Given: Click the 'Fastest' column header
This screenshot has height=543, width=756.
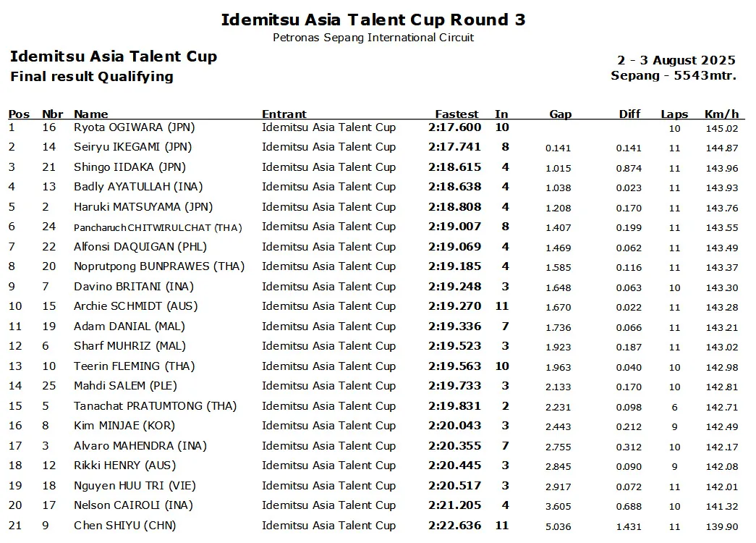Looking at the screenshot, I should (x=456, y=114).
